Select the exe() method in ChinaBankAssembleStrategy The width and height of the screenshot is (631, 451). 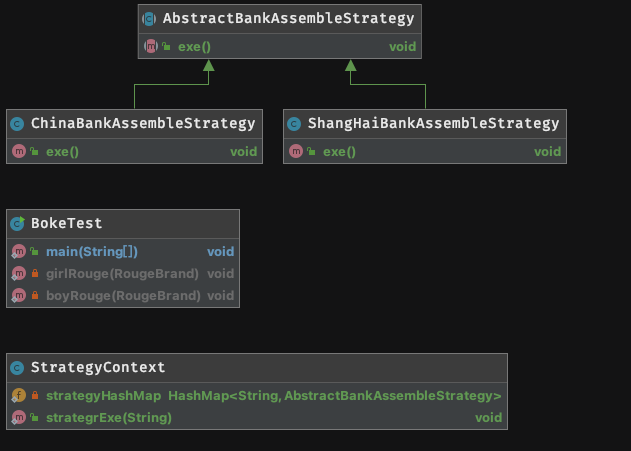tap(62, 152)
